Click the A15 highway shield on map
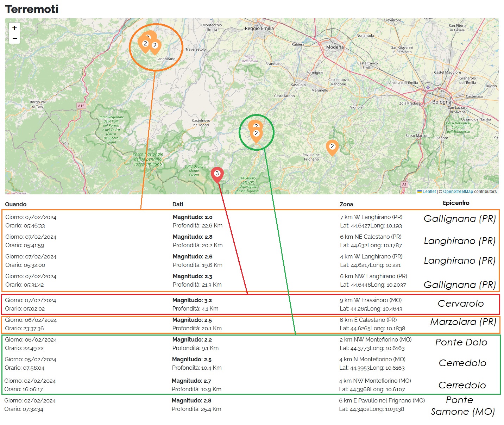The width and height of the screenshot is (504, 425). tap(81, 106)
